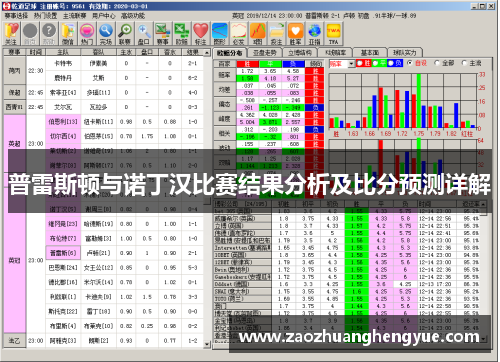Select the 卡特韦 home team row
The width and height of the screenshot is (500, 362).
coord(63,63)
